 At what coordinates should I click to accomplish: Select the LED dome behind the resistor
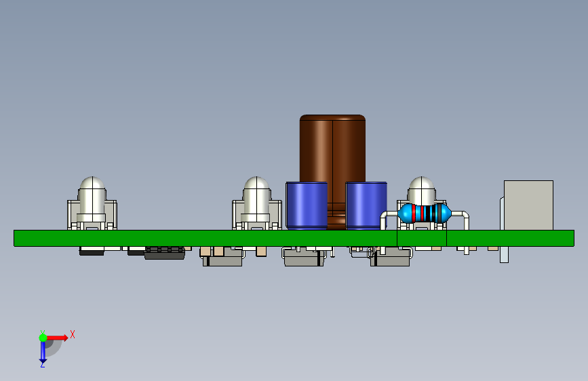pos(421,190)
